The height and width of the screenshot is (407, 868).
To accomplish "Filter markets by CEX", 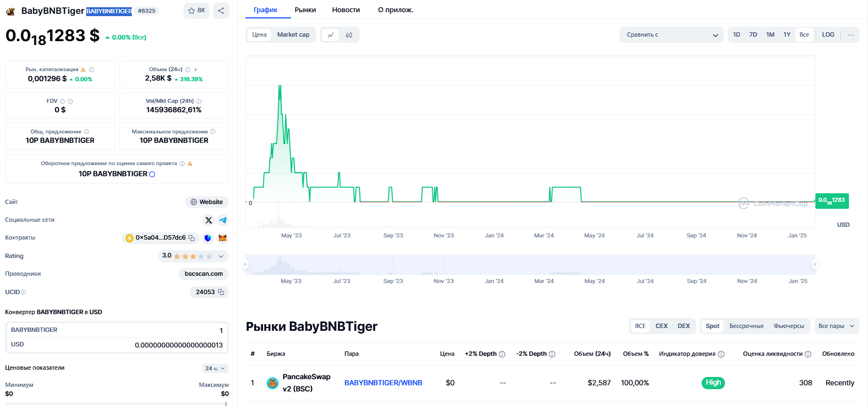I will 662,326.
